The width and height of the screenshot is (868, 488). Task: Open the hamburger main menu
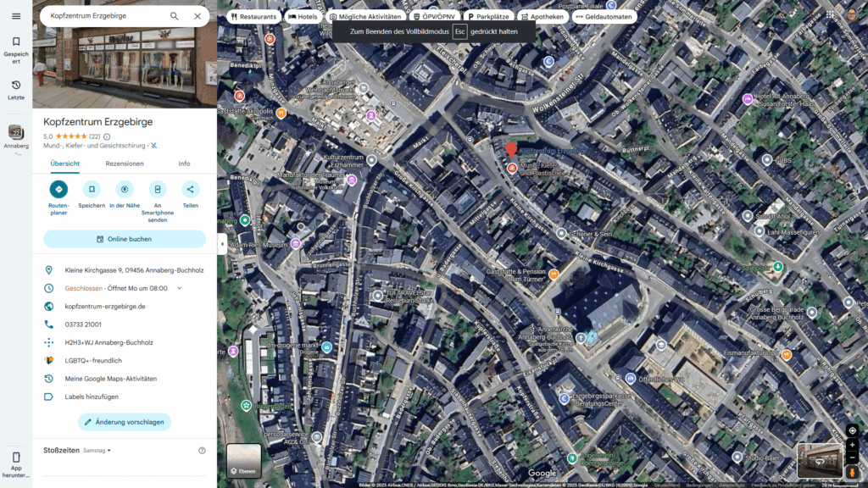click(x=16, y=16)
